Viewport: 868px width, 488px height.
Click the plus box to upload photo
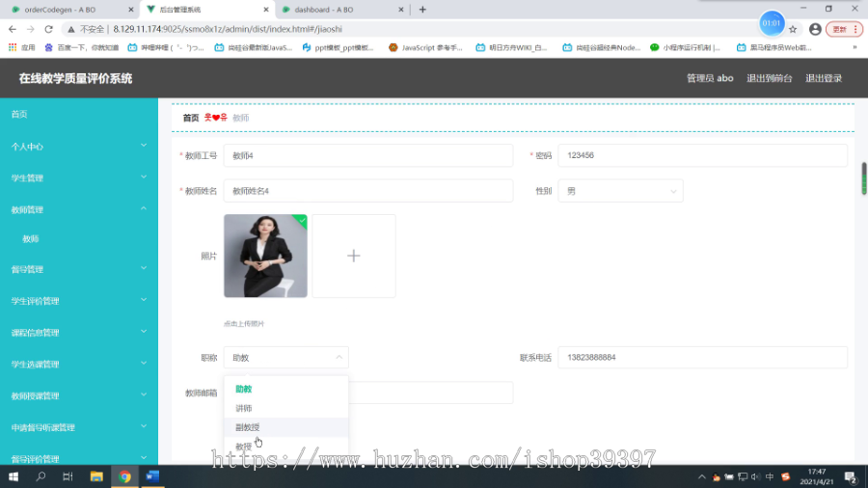coord(354,256)
